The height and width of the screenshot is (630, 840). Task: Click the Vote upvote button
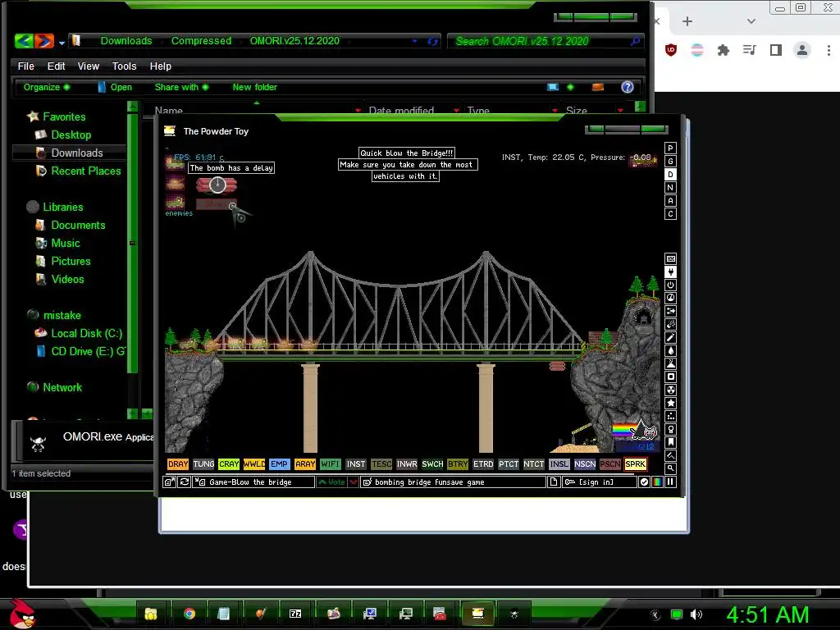click(331, 482)
